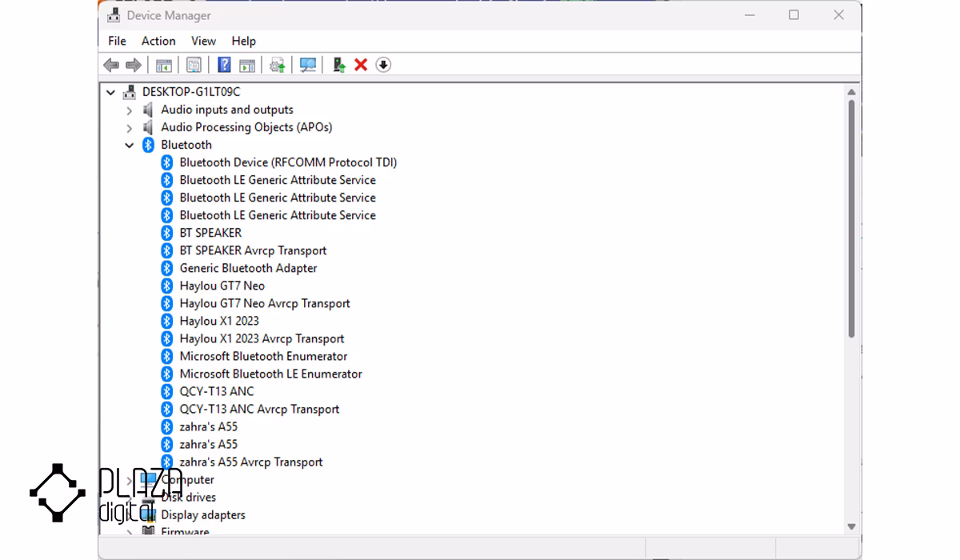Click the Audio inputs and outputs speaker icon
Image resolution: width=960 pixels, height=560 pixels.
click(148, 110)
